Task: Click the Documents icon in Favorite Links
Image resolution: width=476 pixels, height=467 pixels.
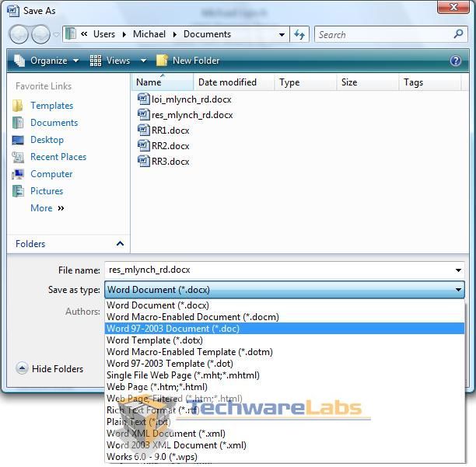Action: click(18, 123)
